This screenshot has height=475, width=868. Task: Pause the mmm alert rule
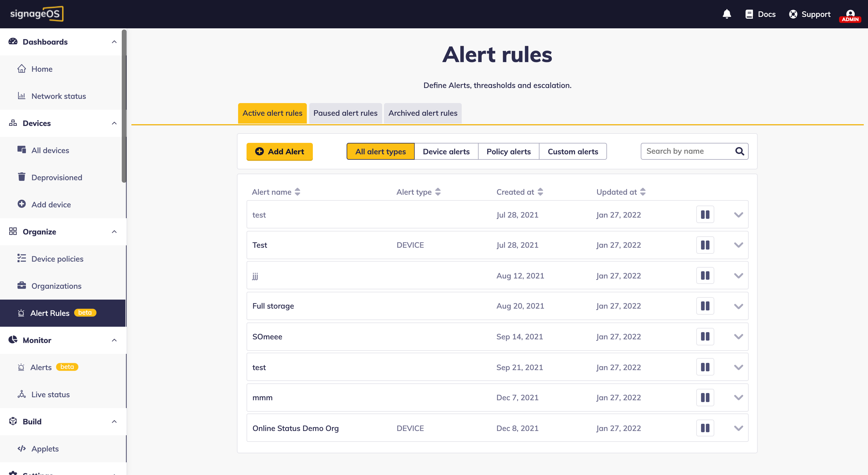705,398
